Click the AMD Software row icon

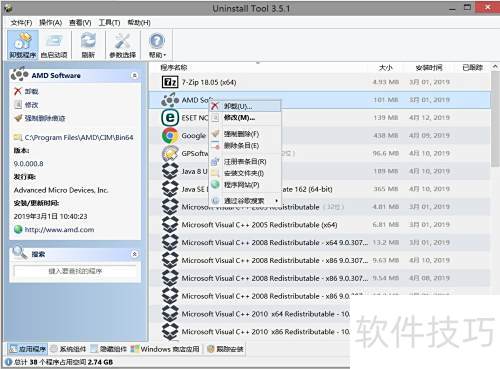coord(170,100)
